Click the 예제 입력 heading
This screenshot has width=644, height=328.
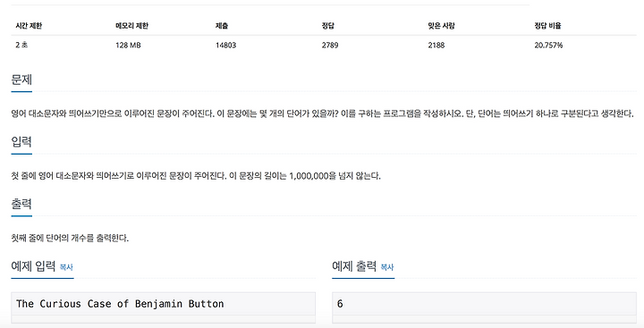click(x=33, y=266)
